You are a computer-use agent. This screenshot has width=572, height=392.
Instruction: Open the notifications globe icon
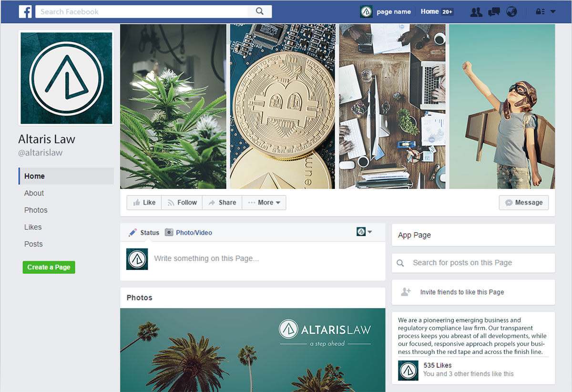511,12
